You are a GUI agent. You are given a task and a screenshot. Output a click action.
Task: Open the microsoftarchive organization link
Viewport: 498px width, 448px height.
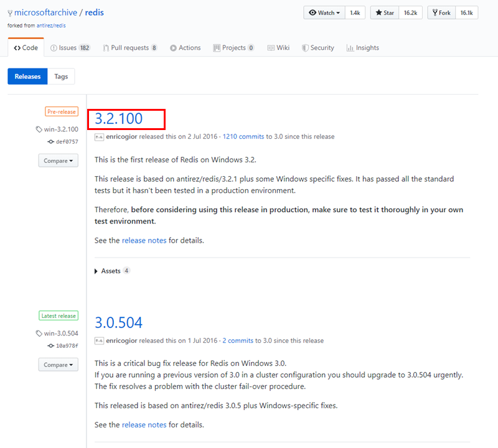click(x=45, y=12)
